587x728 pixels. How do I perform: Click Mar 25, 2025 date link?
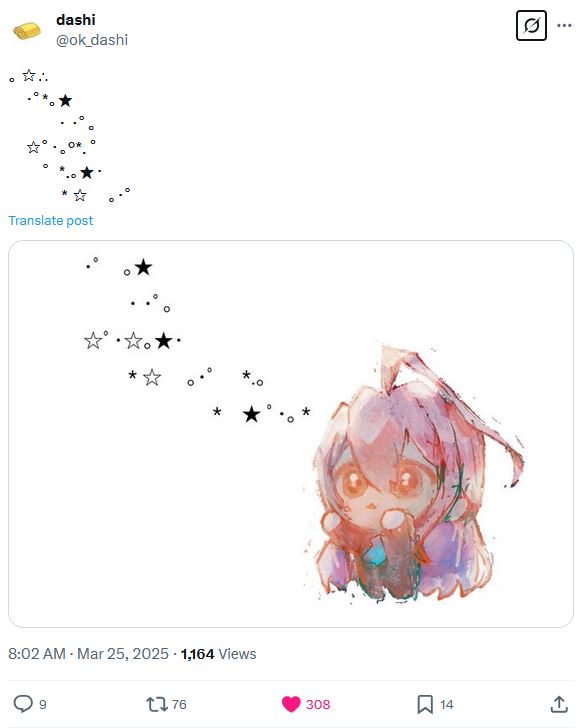[x=123, y=654]
